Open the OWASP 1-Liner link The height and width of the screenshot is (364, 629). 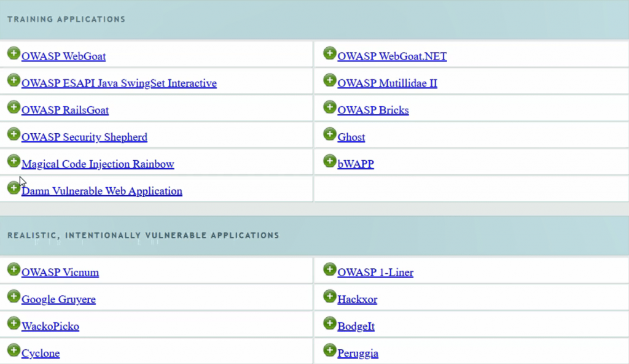(376, 272)
